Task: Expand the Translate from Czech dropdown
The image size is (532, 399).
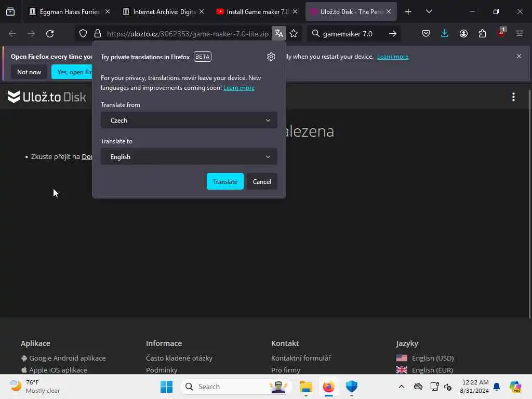Action: (189, 120)
